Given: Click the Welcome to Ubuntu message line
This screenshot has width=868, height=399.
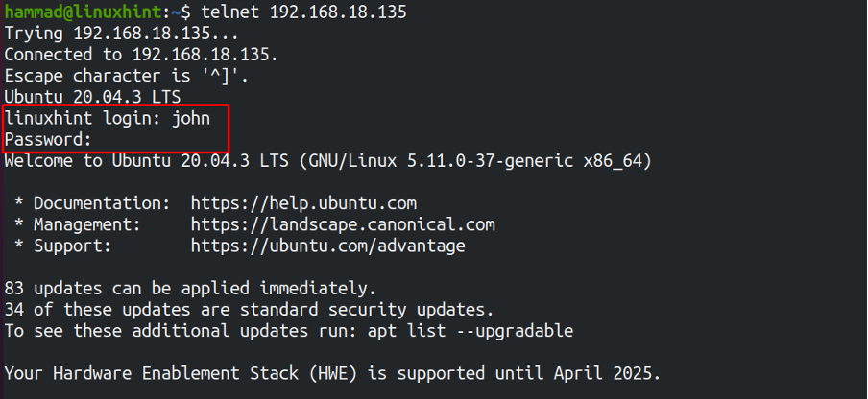Looking at the screenshot, I should (328, 161).
